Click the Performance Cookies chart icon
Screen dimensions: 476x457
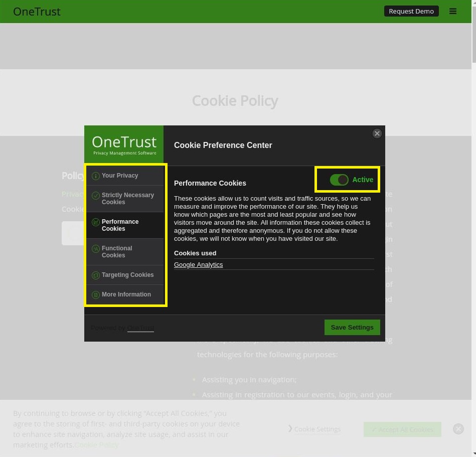[96, 222]
